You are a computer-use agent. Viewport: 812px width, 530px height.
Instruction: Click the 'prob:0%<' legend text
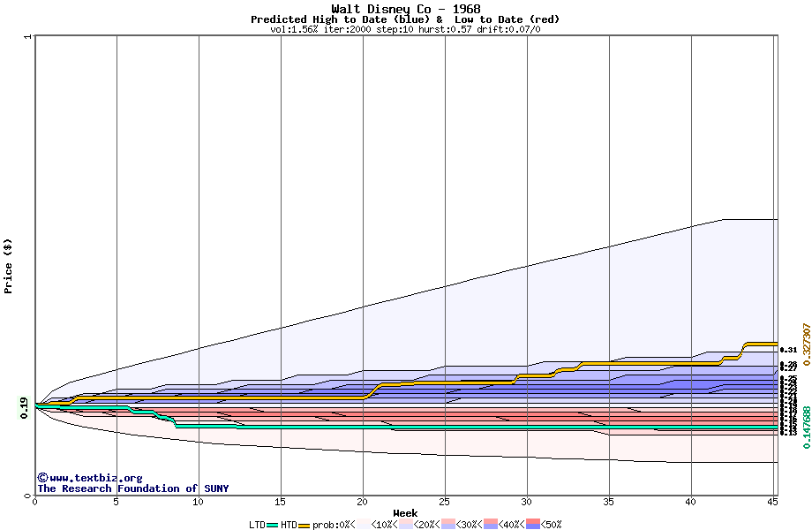[334, 525]
